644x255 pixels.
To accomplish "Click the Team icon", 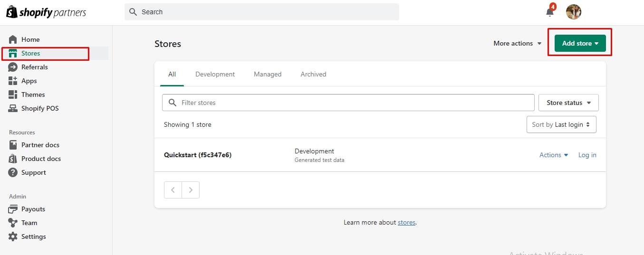I will [x=13, y=223].
